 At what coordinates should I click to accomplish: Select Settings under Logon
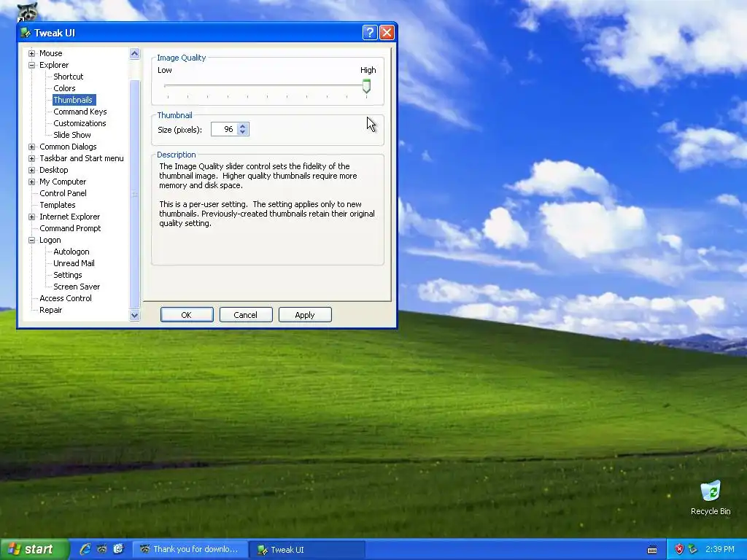[x=68, y=275]
